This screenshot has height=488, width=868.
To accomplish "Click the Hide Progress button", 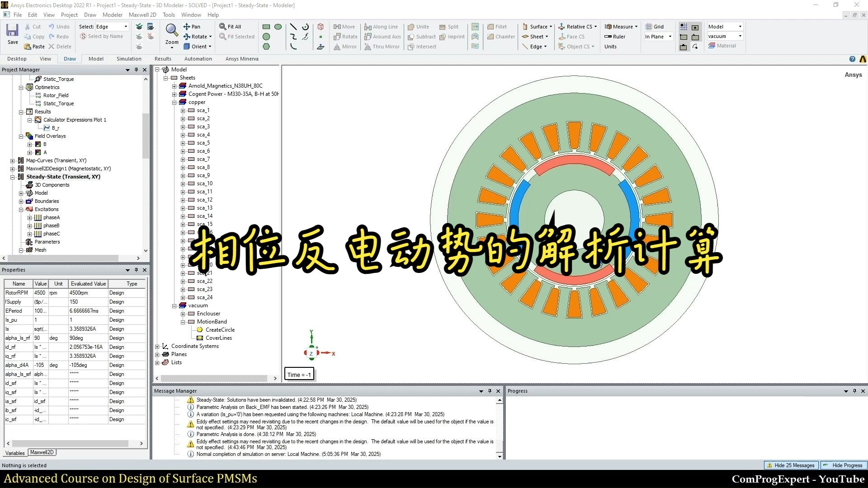I will coord(843,465).
